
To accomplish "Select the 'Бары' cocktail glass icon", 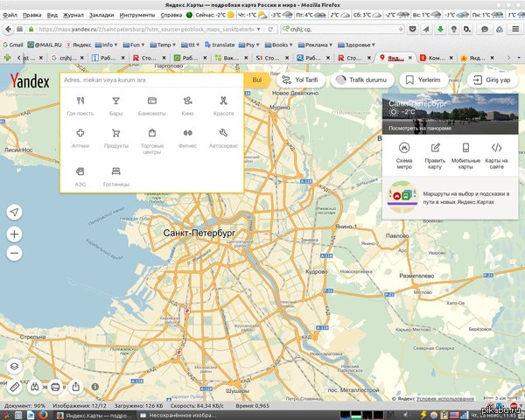I will 115,107.
